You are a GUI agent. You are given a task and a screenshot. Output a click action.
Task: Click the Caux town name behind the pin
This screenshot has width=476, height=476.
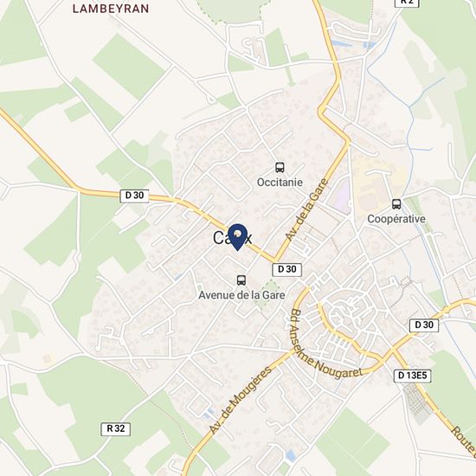point(233,238)
